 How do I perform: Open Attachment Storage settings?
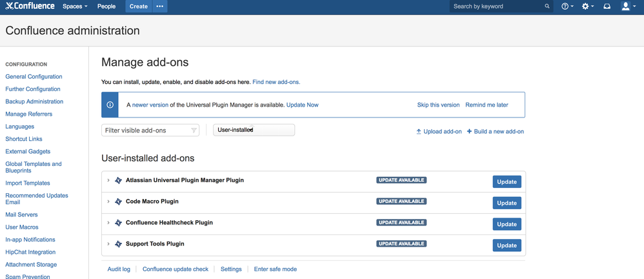click(31, 265)
